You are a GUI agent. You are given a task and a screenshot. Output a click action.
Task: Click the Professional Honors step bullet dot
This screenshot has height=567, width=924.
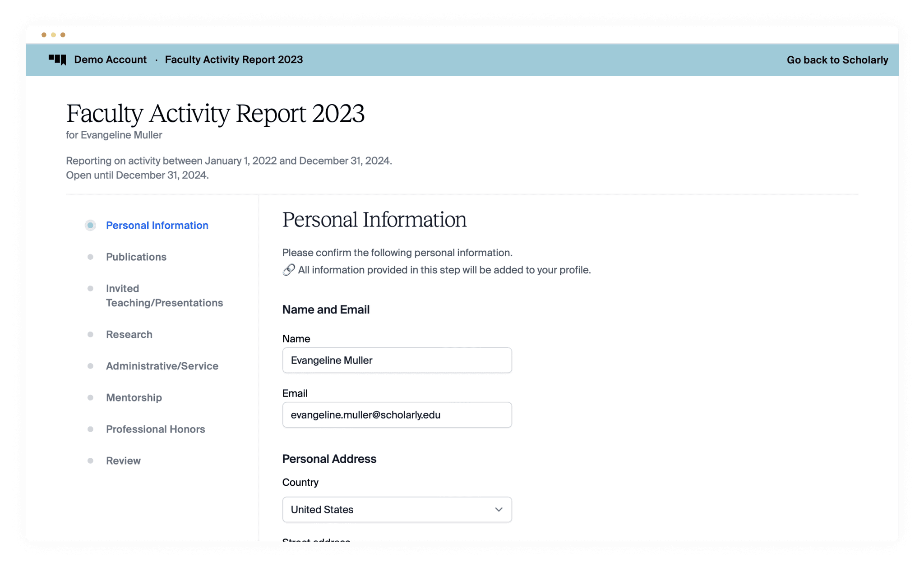90,429
